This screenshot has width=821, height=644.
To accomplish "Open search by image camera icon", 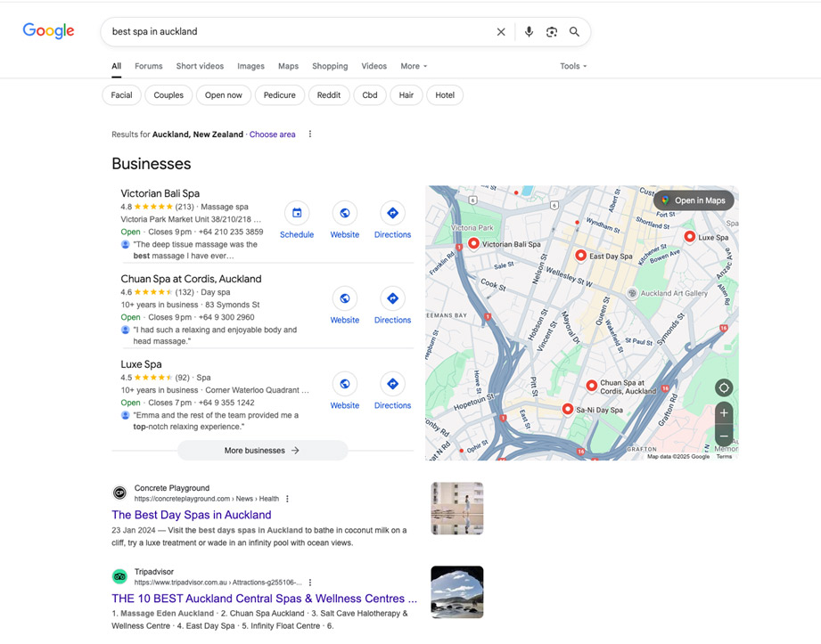I will click(x=552, y=32).
